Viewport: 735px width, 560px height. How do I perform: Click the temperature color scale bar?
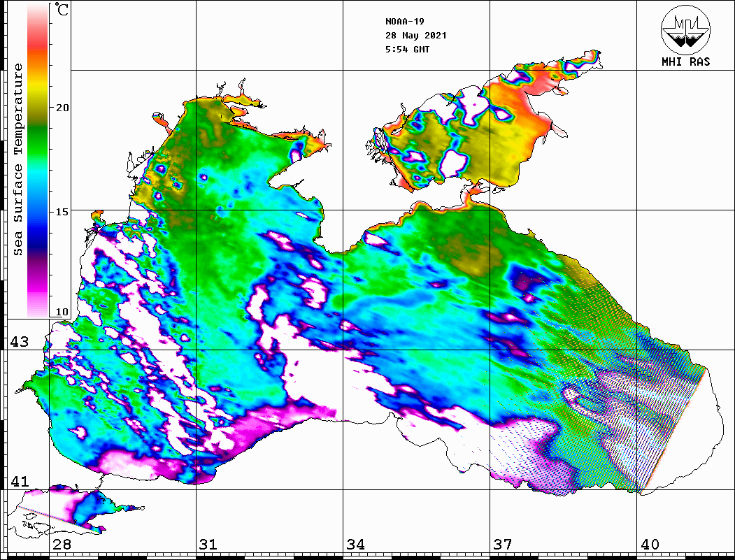click(x=38, y=161)
